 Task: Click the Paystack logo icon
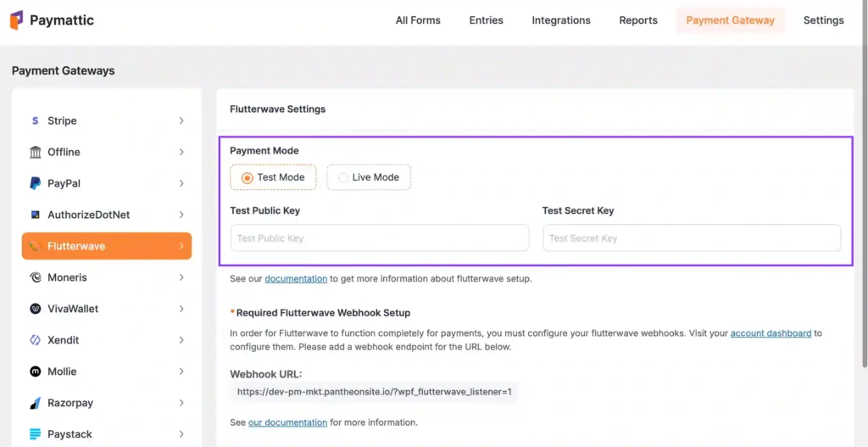click(x=36, y=434)
